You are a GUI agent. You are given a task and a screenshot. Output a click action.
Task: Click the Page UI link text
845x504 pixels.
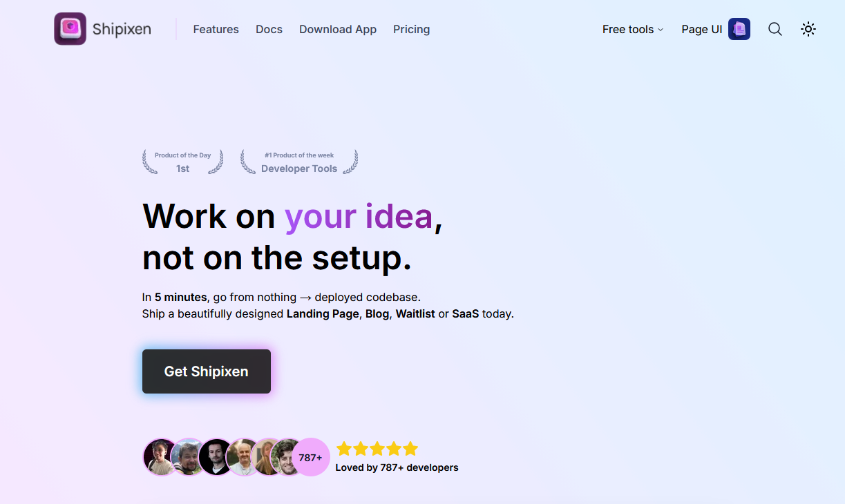pyautogui.click(x=701, y=29)
